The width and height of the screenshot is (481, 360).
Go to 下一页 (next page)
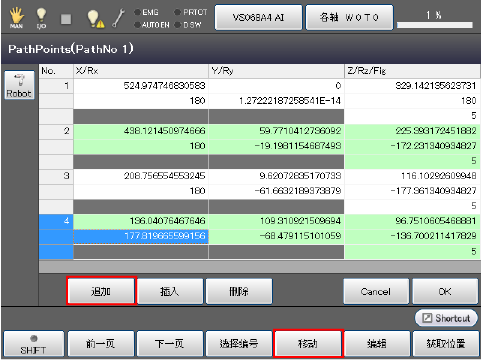[x=170, y=344]
